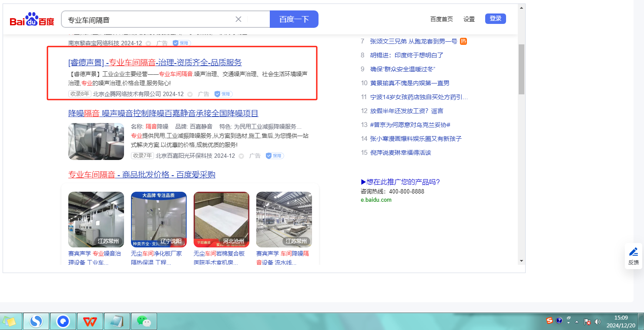
Task: Click the scrollbar down arrow
Action: [521, 260]
